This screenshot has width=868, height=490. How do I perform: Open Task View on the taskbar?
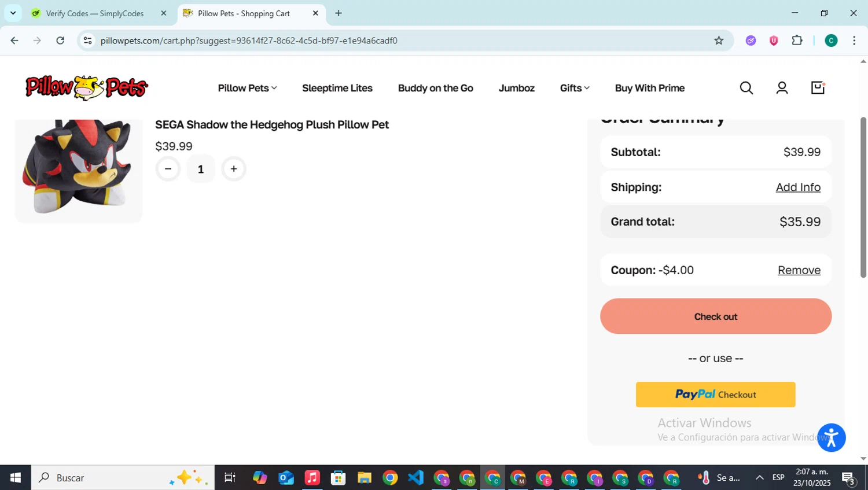tap(230, 478)
